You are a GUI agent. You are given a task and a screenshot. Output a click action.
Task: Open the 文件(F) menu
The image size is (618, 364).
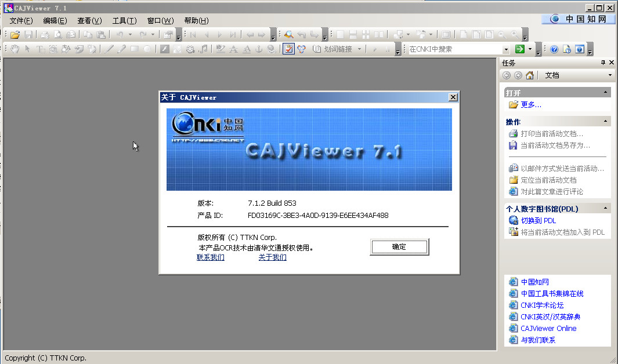pos(20,20)
